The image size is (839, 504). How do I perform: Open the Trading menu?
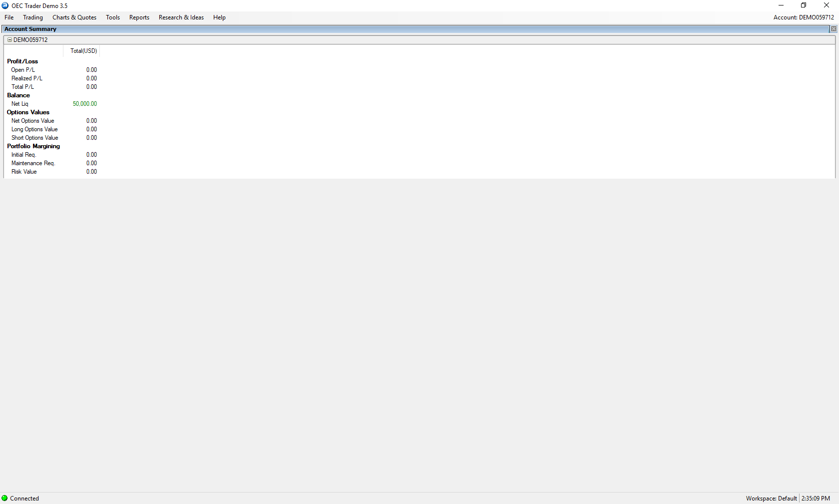[33, 17]
